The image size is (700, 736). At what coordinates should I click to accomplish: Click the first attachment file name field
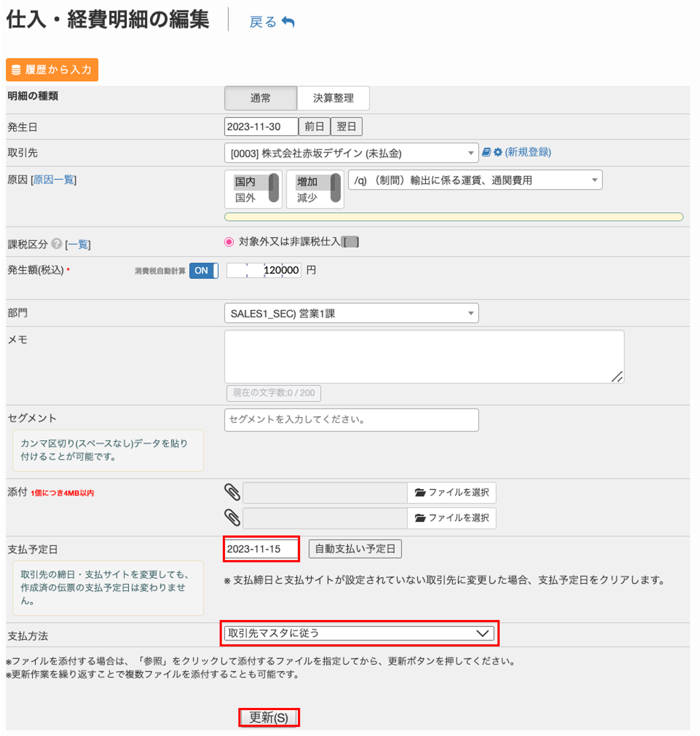pyautogui.click(x=325, y=493)
